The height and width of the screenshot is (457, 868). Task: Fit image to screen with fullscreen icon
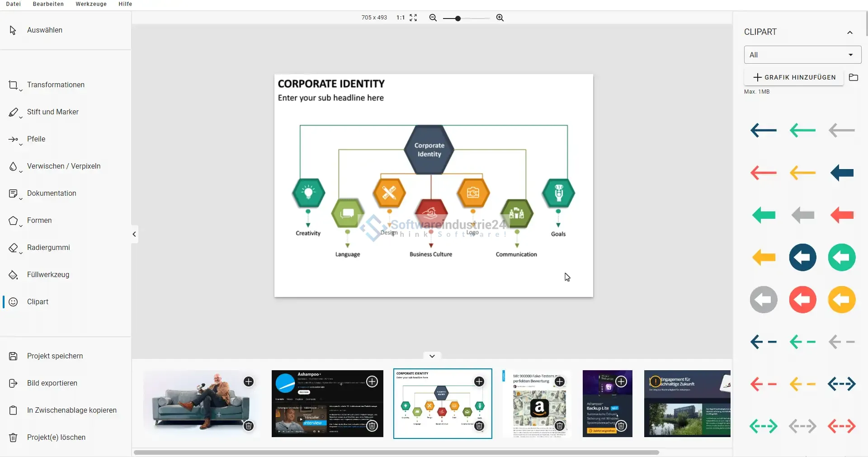tap(413, 18)
